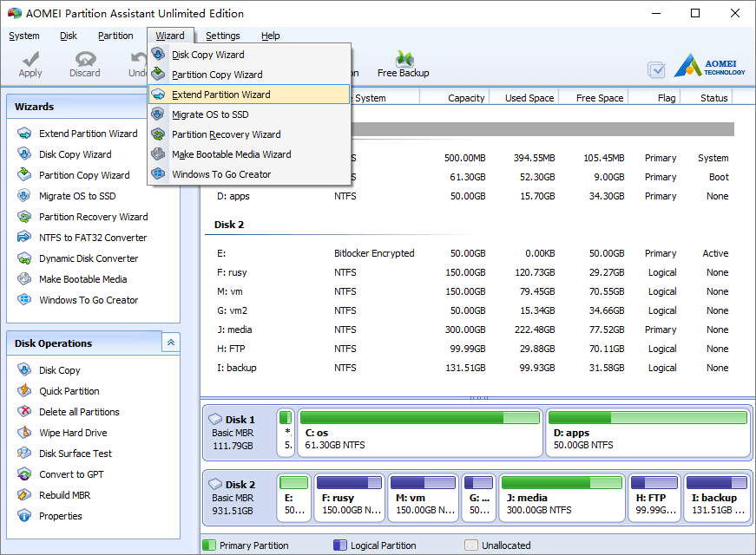
Task: Select Windows To Go Creator menu entry
Action: (x=249, y=174)
